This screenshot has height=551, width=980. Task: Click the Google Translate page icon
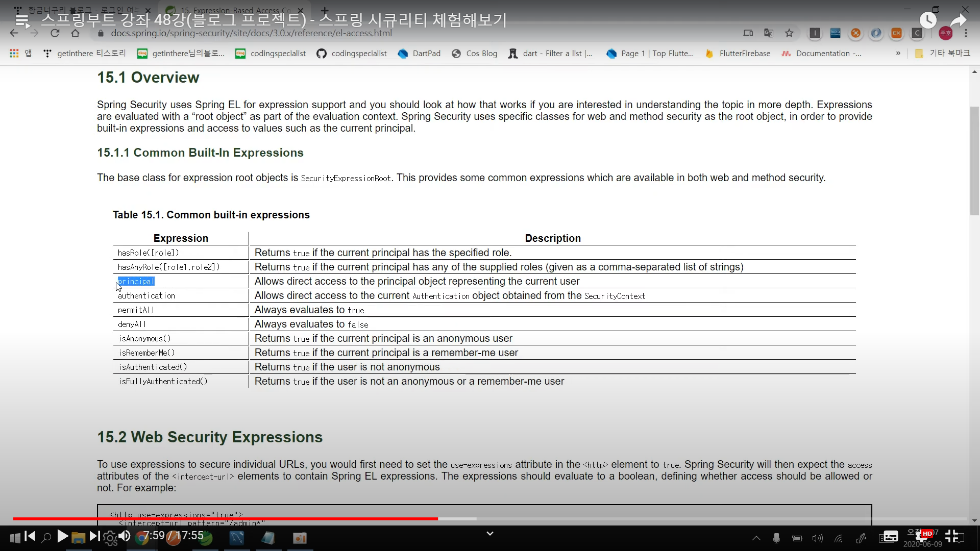click(x=769, y=33)
